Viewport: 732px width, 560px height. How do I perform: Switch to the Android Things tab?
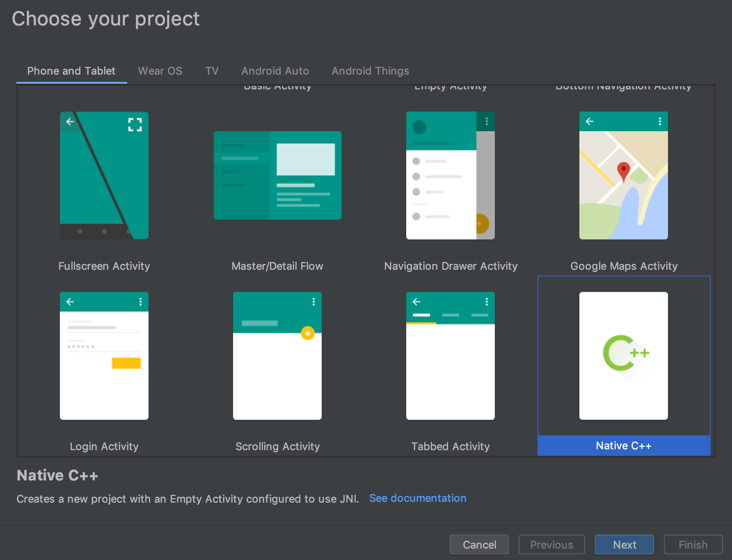coord(370,71)
